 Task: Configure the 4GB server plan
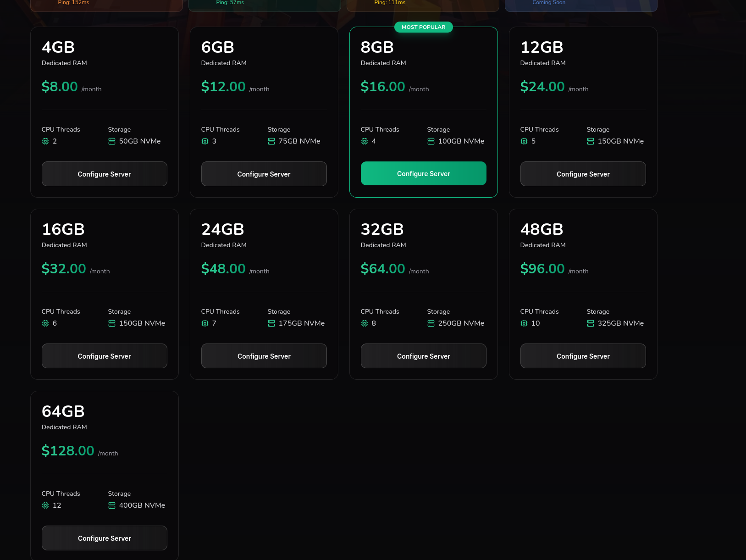[105, 174]
